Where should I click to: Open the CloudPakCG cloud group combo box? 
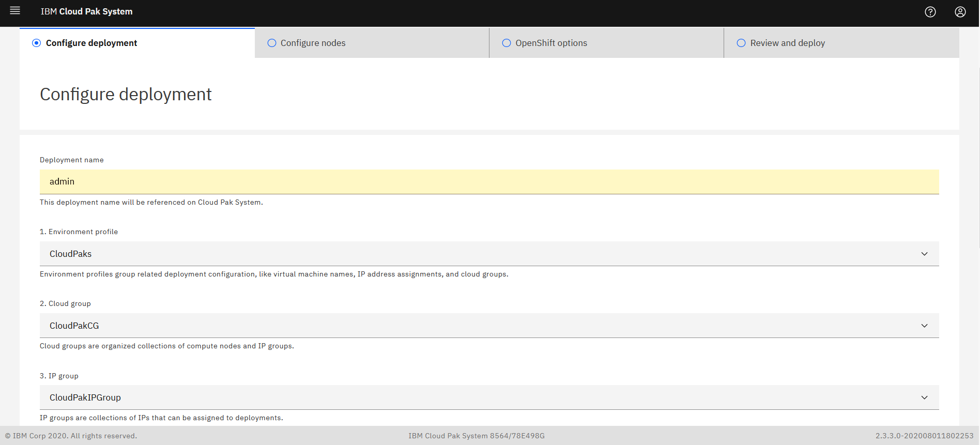click(489, 326)
